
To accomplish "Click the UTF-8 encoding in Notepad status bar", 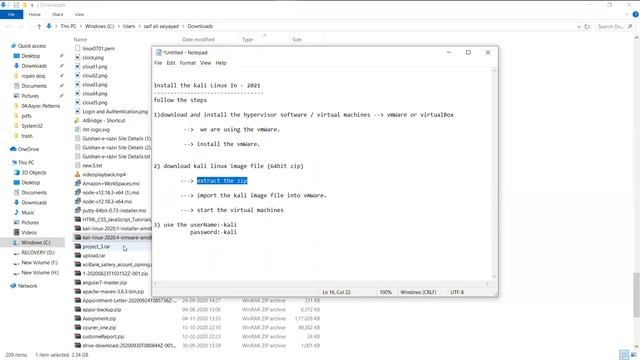I will 457,292.
